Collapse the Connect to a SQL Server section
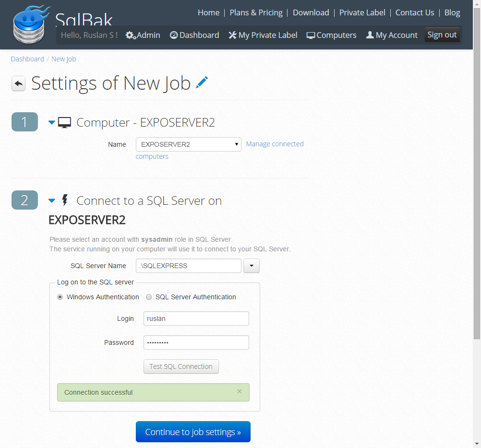Screen dimensions: 481x448 (x=52, y=200)
